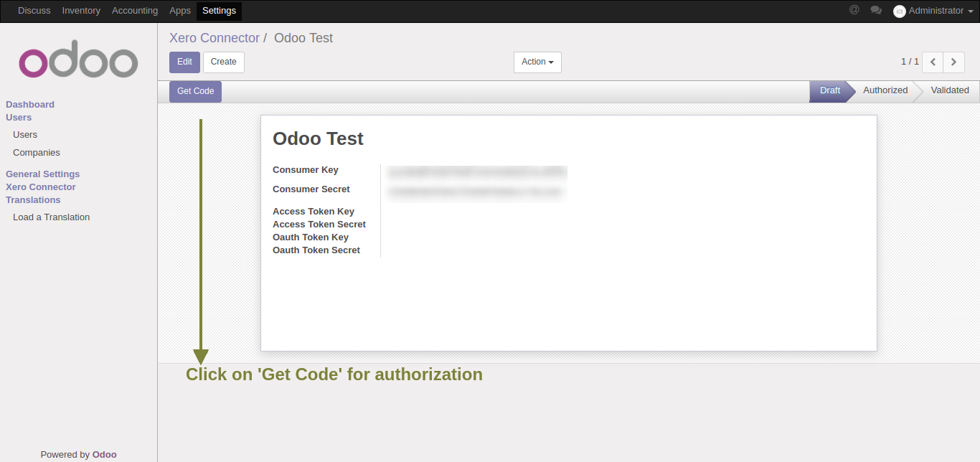Screen dimensions: 980x462
Task: Open the conversations chat icon
Action: [876, 10]
